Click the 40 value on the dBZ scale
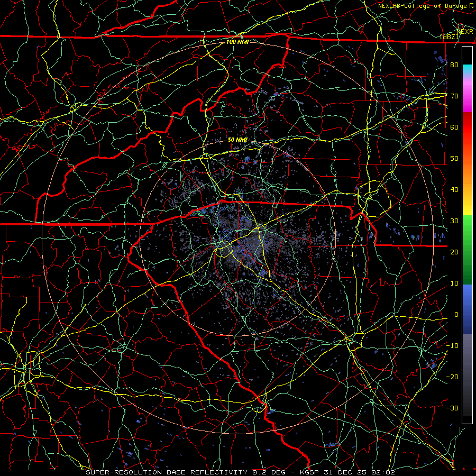The height and width of the screenshot is (476, 476). 454,190
